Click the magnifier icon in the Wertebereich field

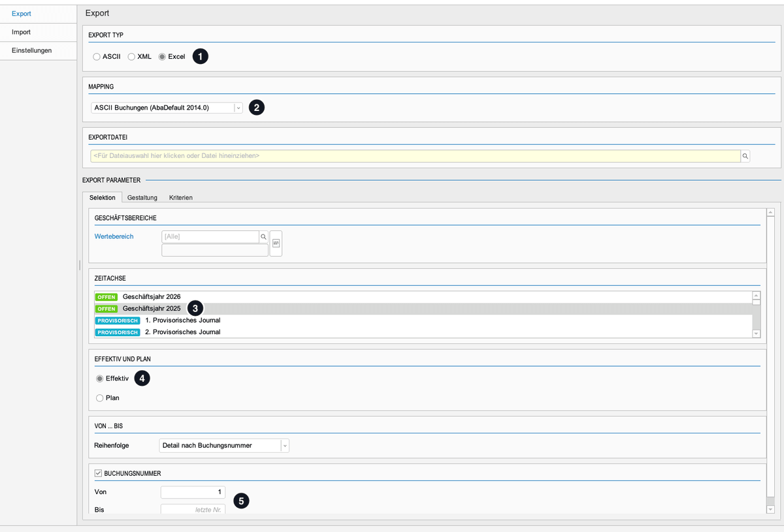(x=264, y=236)
